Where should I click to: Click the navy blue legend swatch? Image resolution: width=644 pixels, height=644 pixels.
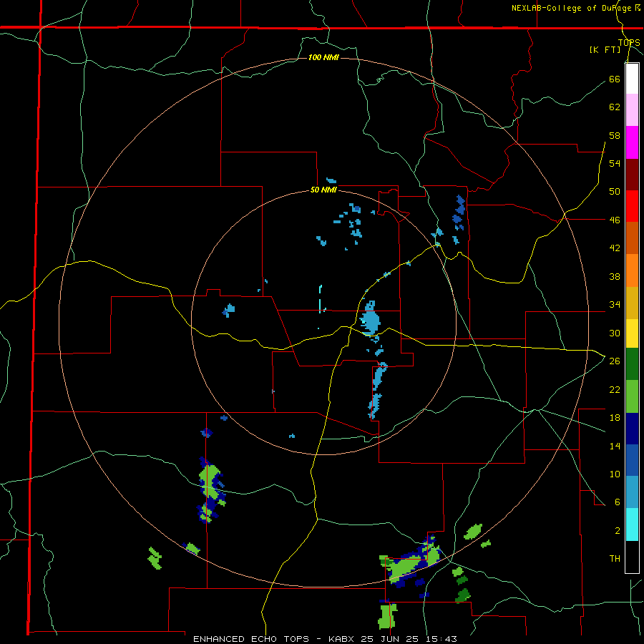pyautogui.click(x=632, y=429)
